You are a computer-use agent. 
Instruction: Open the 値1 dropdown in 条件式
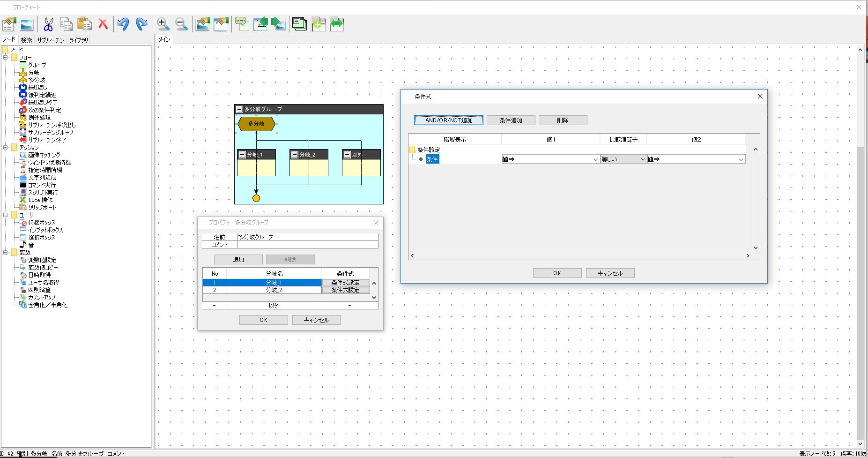[596, 159]
